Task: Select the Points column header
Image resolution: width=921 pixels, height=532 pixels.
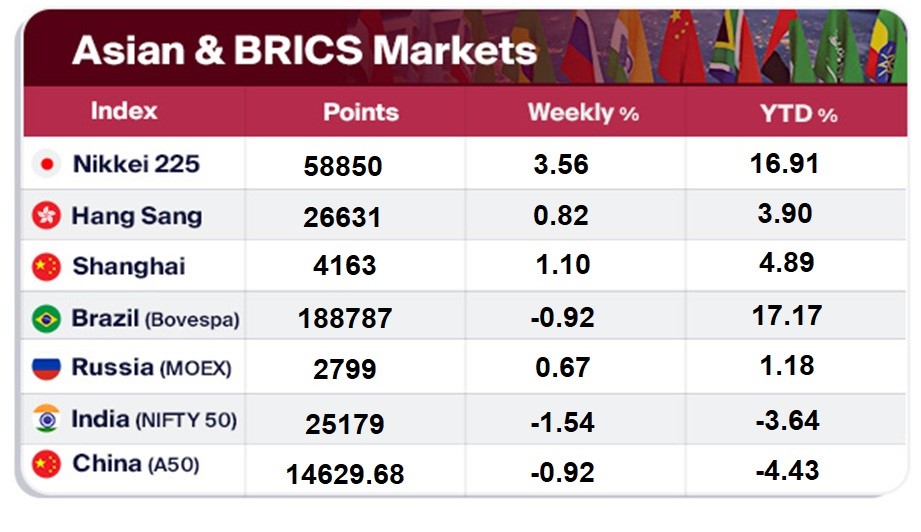Action: pyautogui.click(x=360, y=113)
